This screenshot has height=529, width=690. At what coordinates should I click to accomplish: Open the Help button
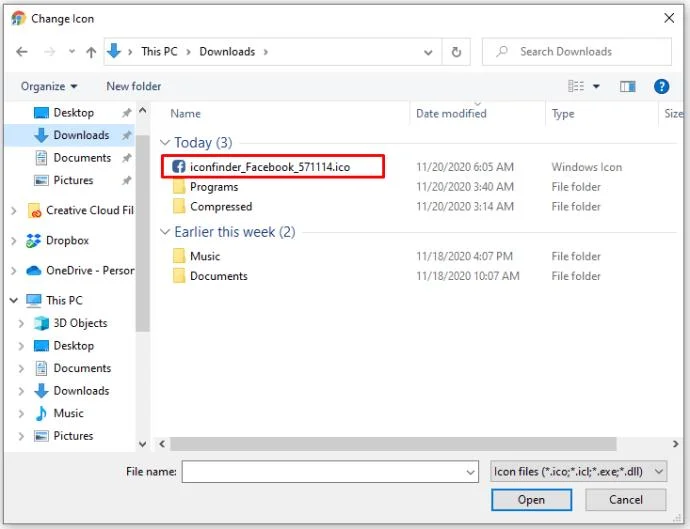click(x=661, y=87)
